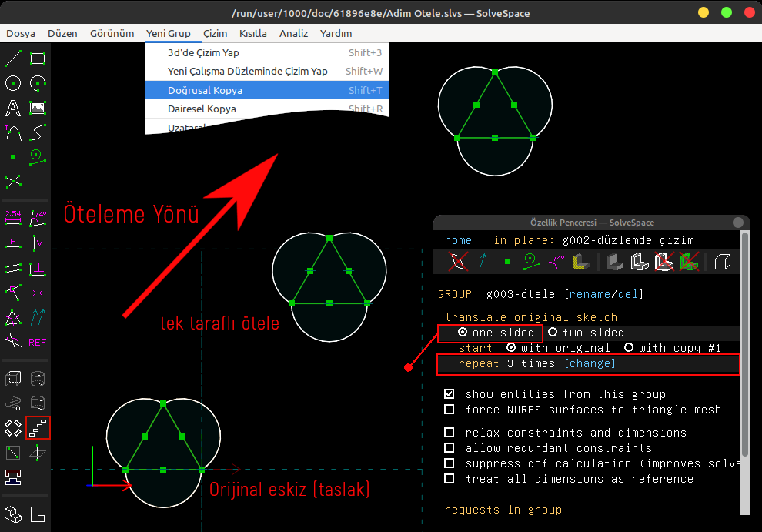The width and height of the screenshot is (762, 532).
Task: Click nearest isometric view icon
Action: 13,514
